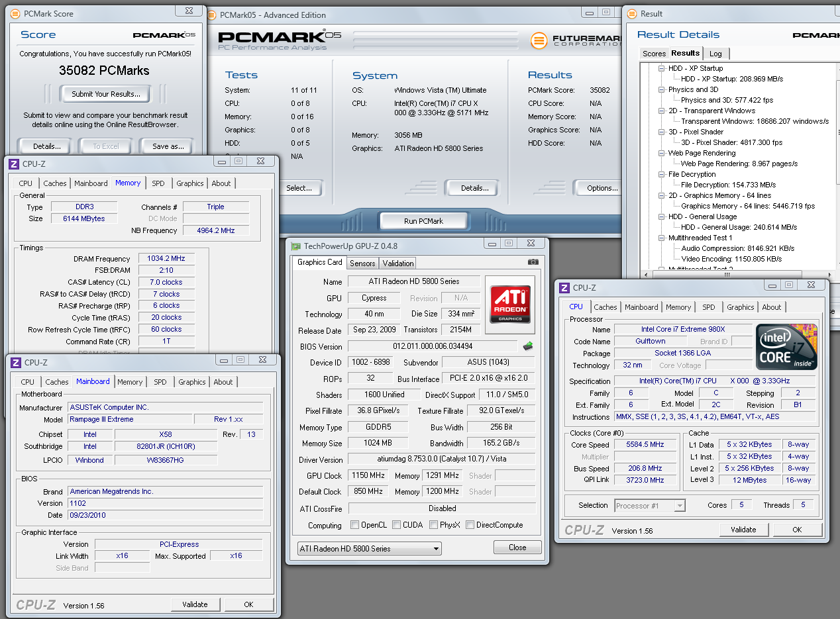
Task: Click Details button in PCMark Score window
Action: 47,146
